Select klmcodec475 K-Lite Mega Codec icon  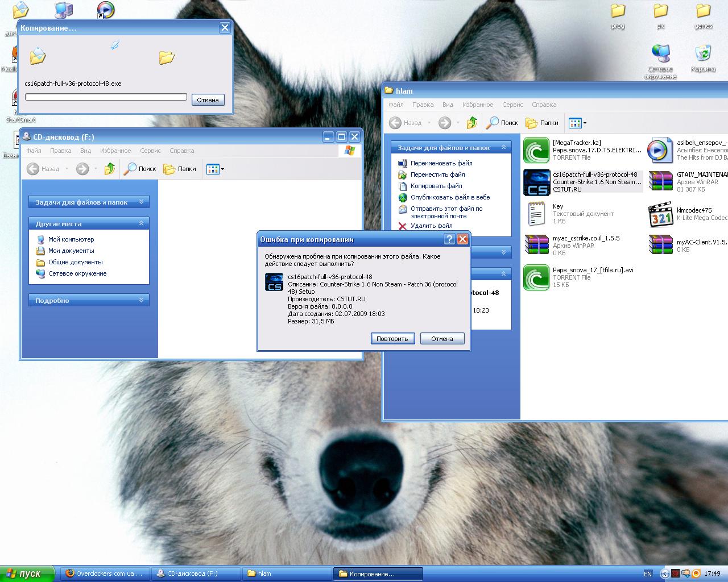[x=660, y=214]
